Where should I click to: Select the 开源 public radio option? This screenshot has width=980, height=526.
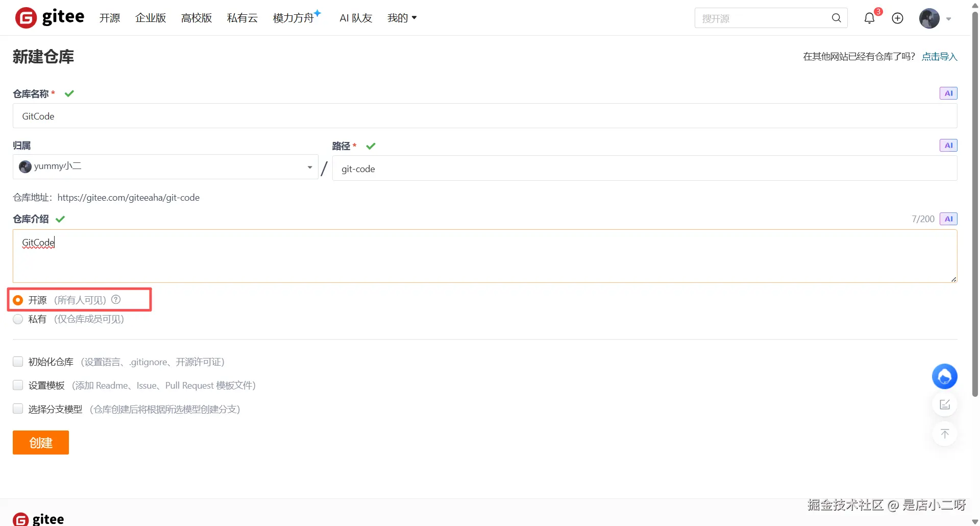point(18,300)
